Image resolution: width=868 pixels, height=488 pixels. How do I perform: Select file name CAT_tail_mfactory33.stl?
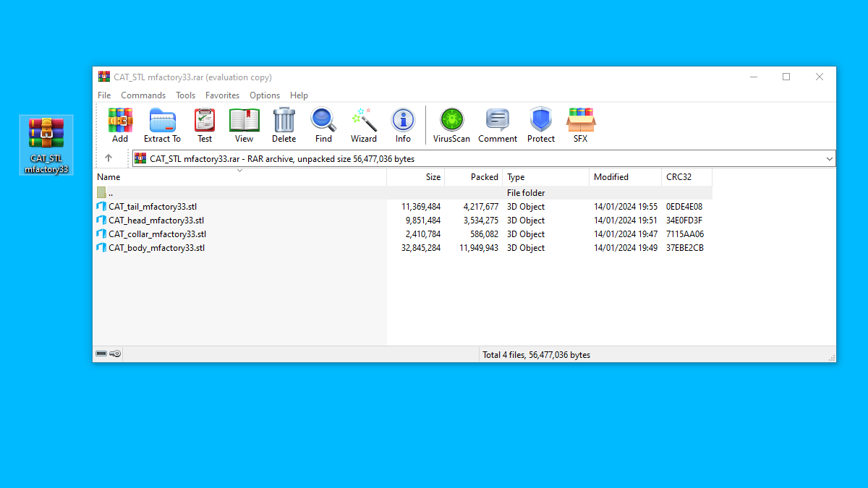153,207
